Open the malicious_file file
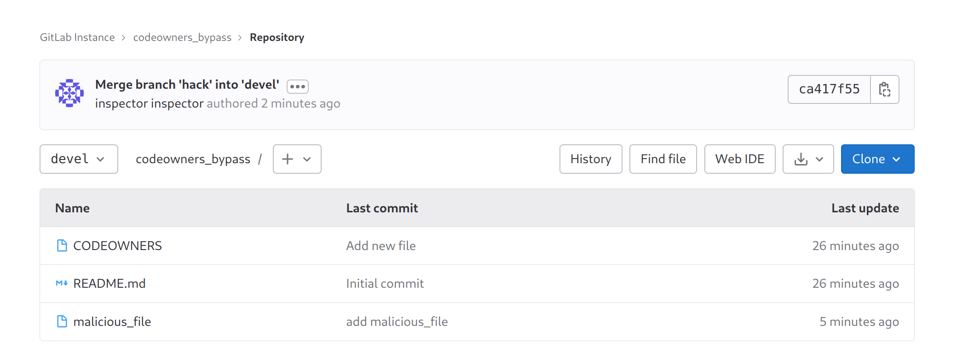Screen dimensions: 980x353 pyautogui.click(x=112, y=321)
